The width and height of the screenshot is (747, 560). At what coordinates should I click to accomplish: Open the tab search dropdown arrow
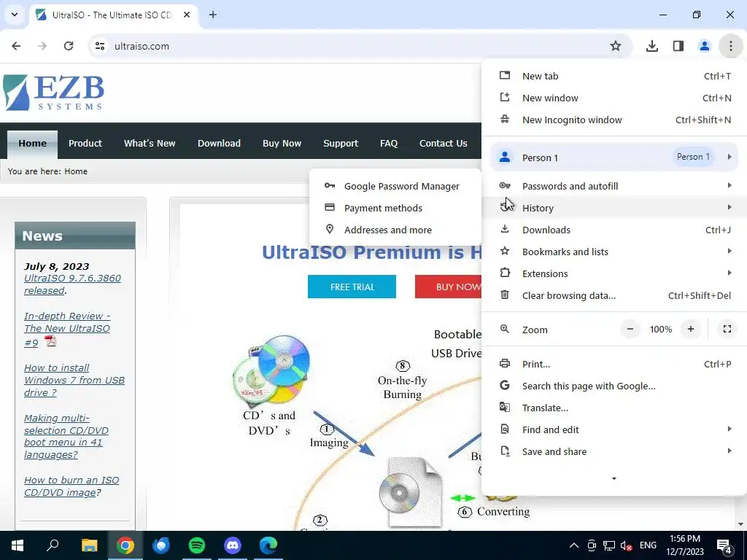pyautogui.click(x=15, y=15)
